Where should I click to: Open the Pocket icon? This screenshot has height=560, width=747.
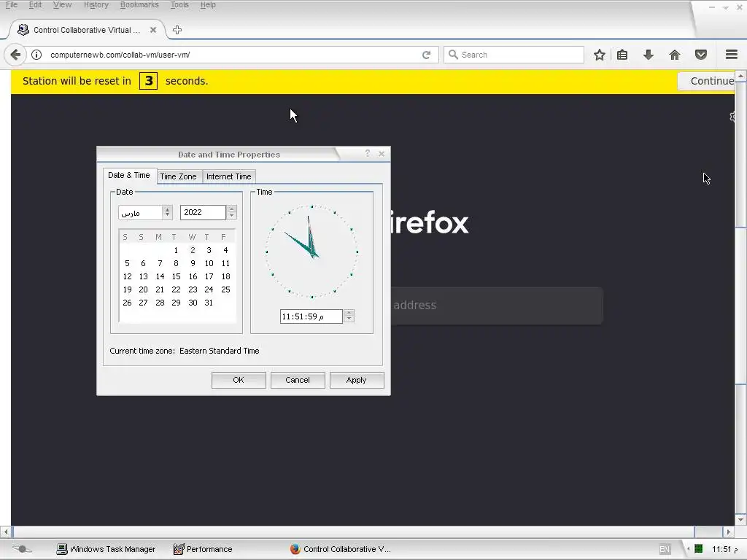pos(701,55)
